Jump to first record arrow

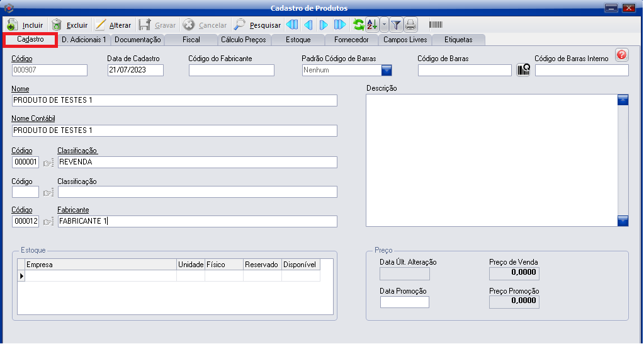(x=292, y=25)
